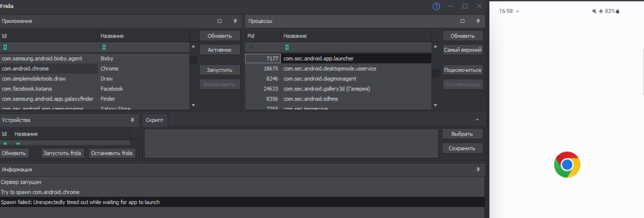Open the help question mark icon
This screenshot has width=644, height=218.
click(436, 6)
